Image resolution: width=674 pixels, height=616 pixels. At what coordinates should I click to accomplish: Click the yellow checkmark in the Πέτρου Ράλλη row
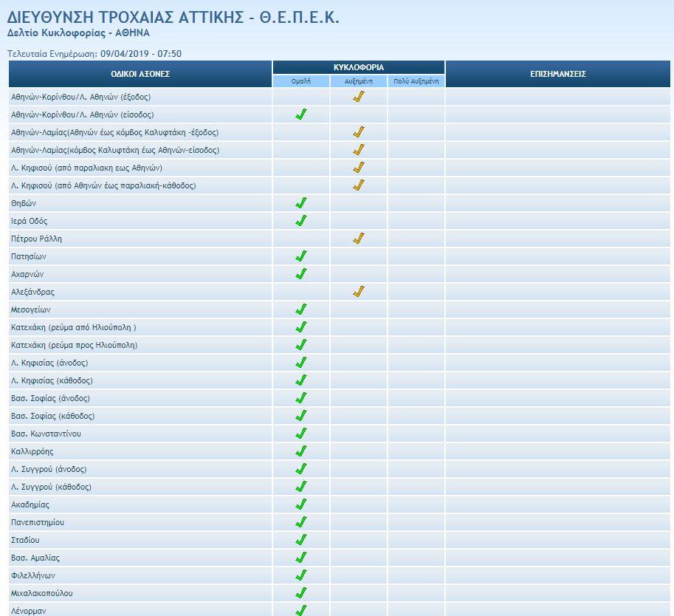click(x=359, y=239)
